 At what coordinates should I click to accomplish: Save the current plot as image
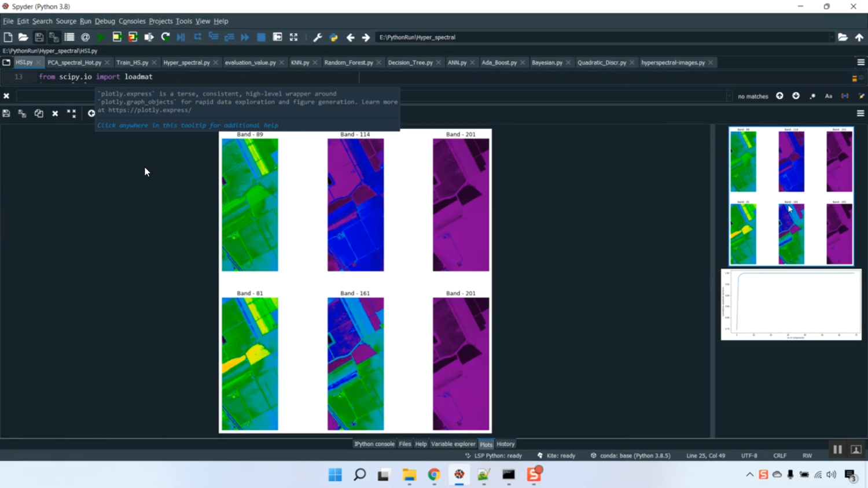point(6,113)
